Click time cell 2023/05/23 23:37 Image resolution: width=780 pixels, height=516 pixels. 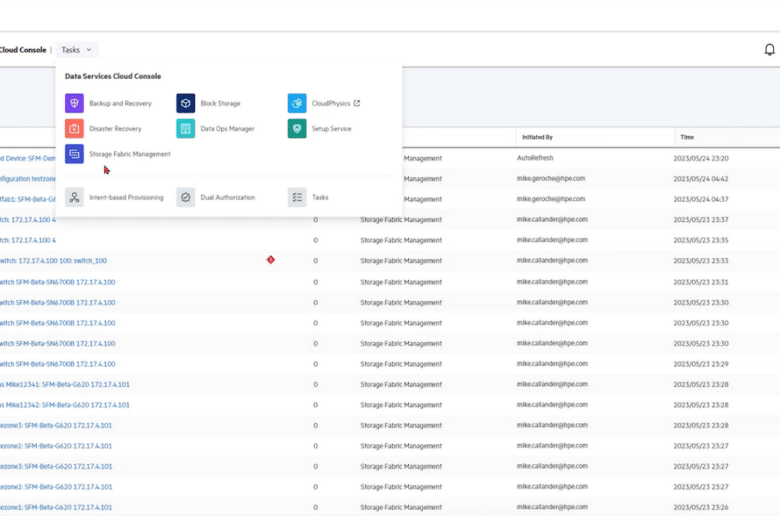coord(701,219)
